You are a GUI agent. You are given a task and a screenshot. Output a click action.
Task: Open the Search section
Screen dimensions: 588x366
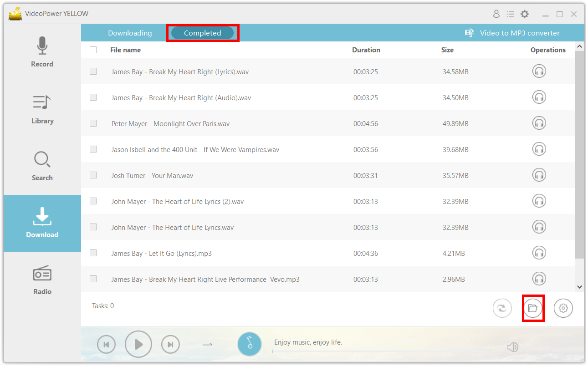point(42,165)
